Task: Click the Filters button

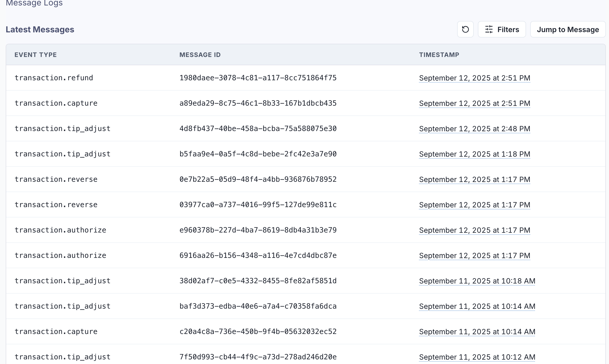Action: (502, 29)
